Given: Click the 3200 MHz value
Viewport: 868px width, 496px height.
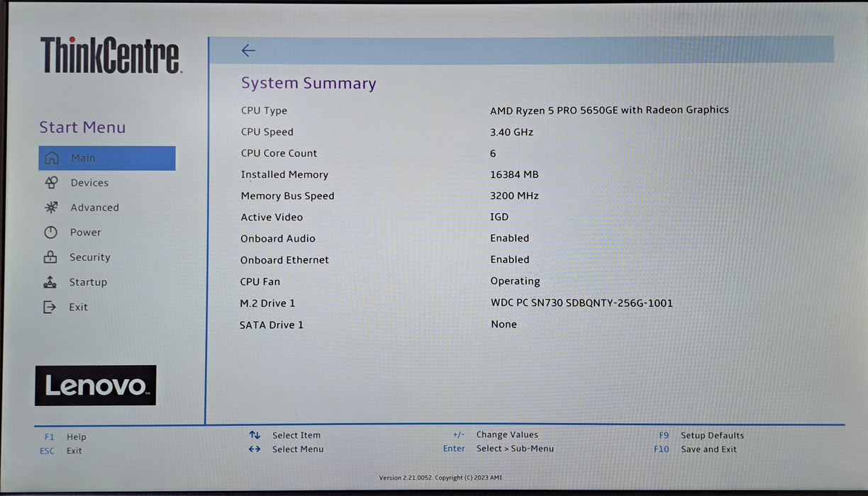Looking at the screenshot, I should coord(514,196).
